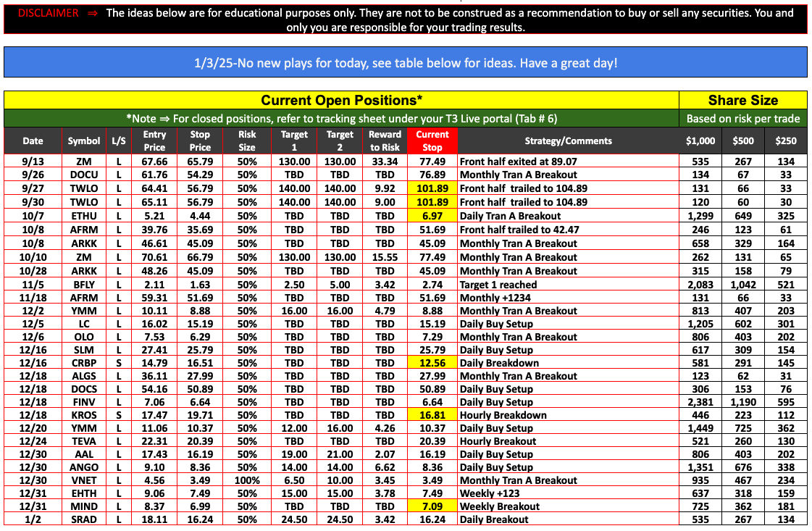
Task: Click the 'Current Open Positions*' yellow title
Action: (x=341, y=100)
